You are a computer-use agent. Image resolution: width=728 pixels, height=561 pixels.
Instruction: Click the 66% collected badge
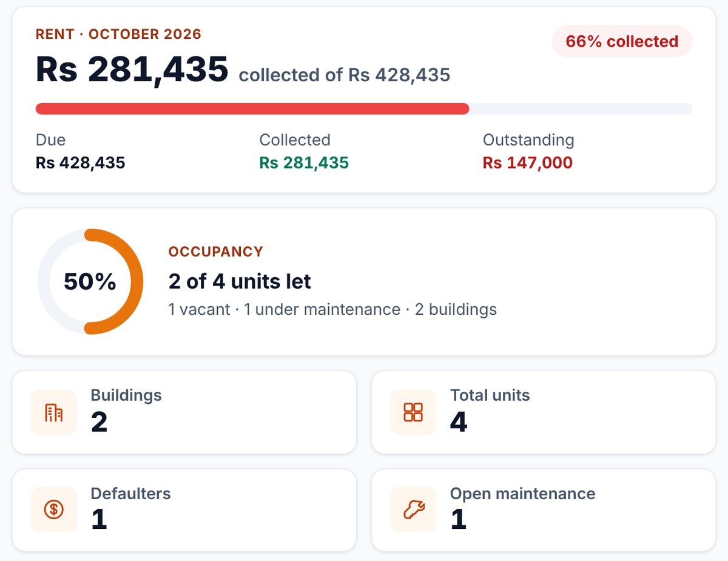622,41
